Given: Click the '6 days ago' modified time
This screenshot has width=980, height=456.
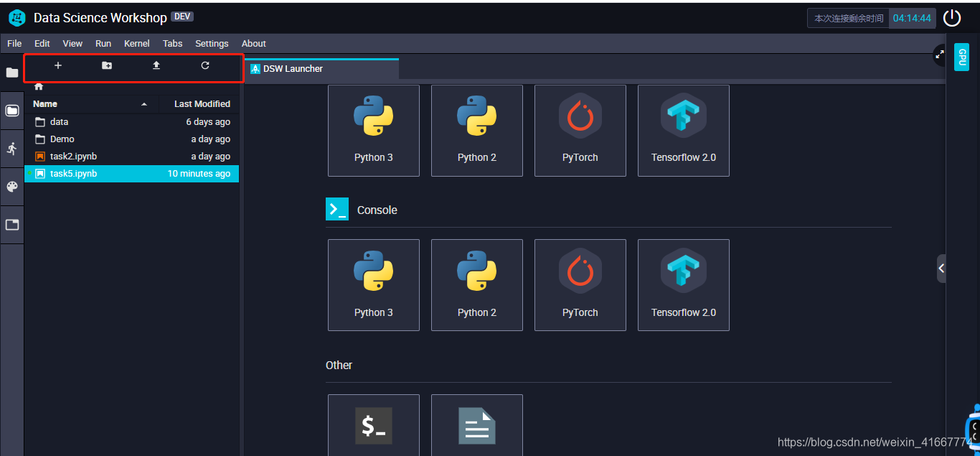Looking at the screenshot, I should (208, 122).
